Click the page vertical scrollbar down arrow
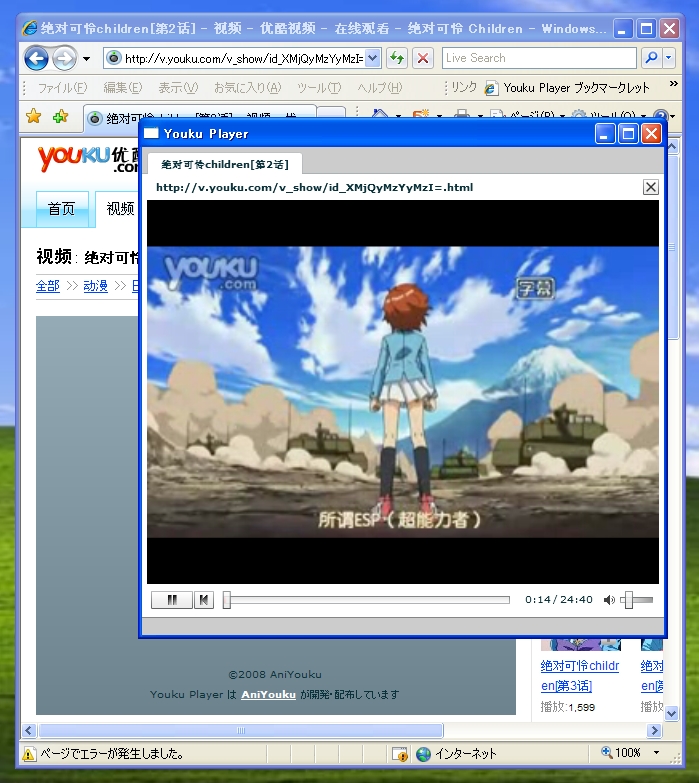Image resolution: width=699 pixels, height=783 pixels. (x=672, y=714)
